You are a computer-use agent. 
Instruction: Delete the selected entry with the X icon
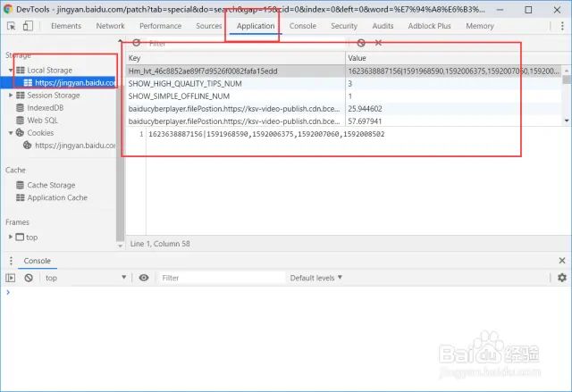point(378,43)
